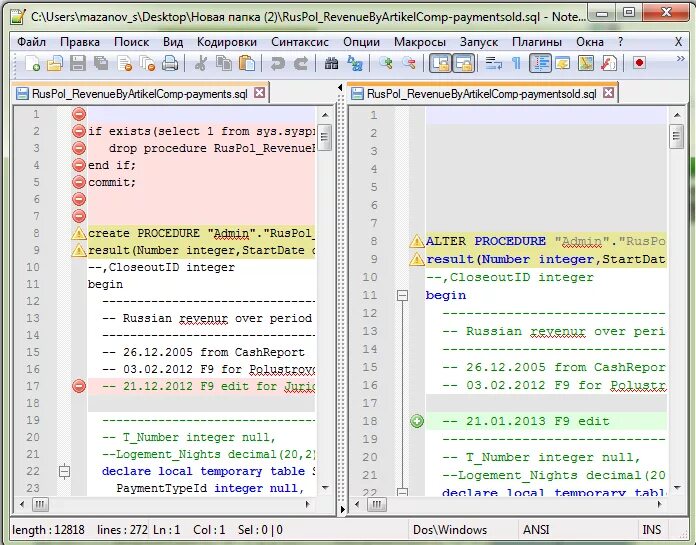
Task: Open the Правка menu
Action: [80, 42]
